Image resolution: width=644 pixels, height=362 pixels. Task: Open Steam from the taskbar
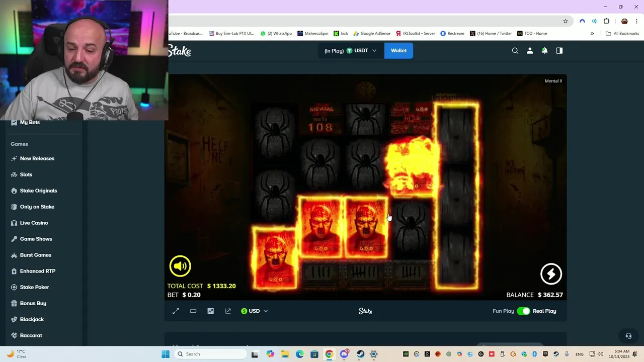[x=361, y=354]
